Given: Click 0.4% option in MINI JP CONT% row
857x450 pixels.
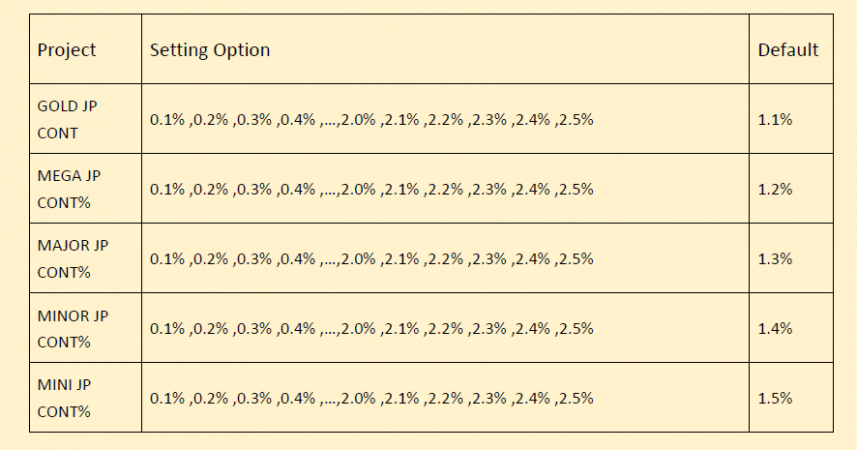Looking at the screenshot, I should (x=298, y=398).
